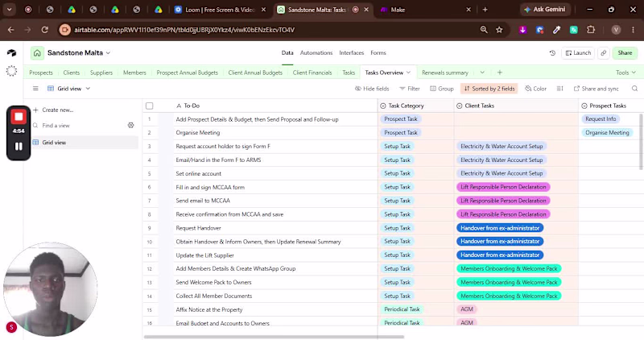
Task: Switch to the Interfaces tab
Action: pos(352,52)
